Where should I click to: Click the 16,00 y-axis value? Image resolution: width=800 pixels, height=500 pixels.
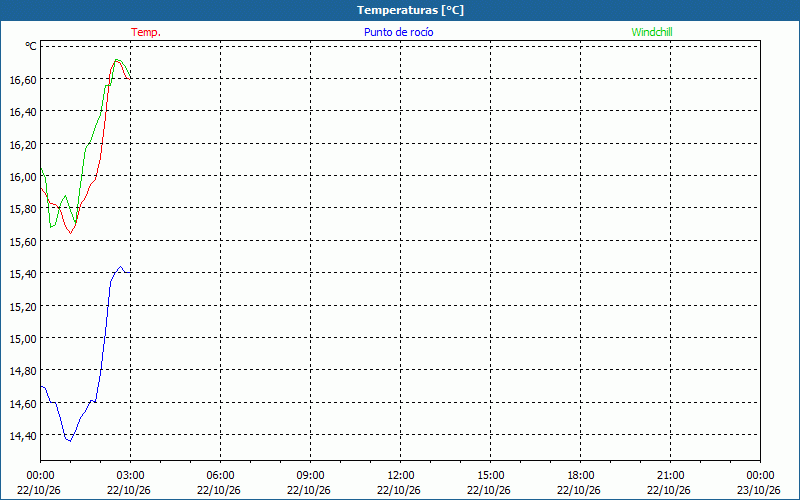point(23,177)
